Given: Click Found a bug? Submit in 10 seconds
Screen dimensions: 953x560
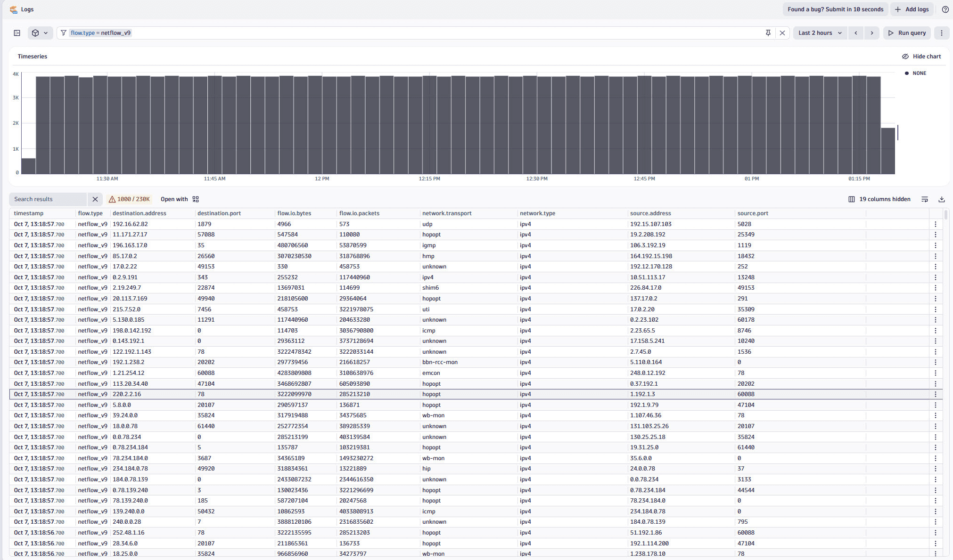Looking at the screenshot, I should 835,9.
